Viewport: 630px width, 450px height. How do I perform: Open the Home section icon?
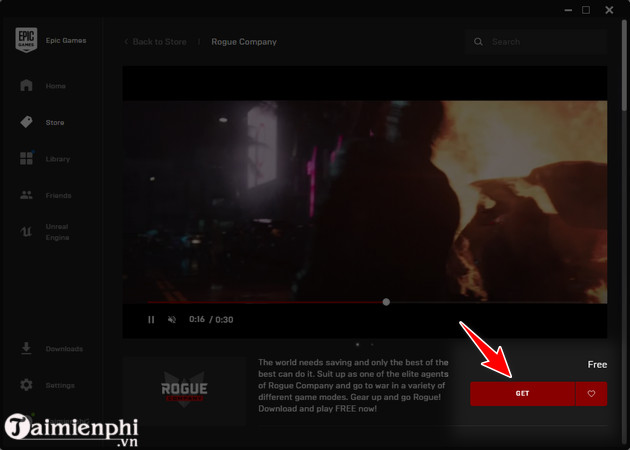click(x=26, y=85)
